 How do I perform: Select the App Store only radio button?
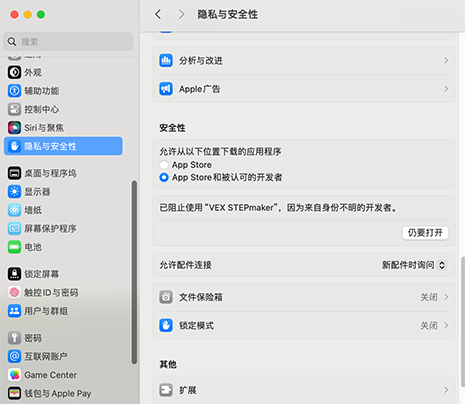click(164, 165)
